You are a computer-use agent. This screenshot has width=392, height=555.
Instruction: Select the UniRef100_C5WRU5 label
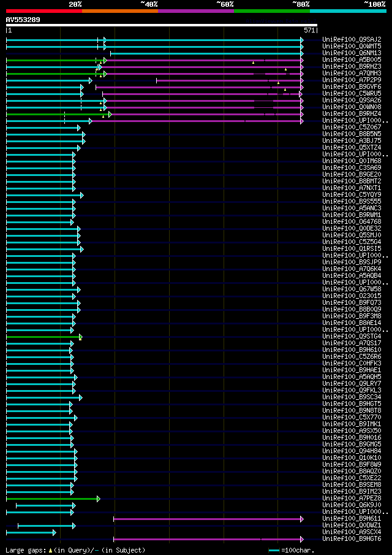click(x=352, y=93)
